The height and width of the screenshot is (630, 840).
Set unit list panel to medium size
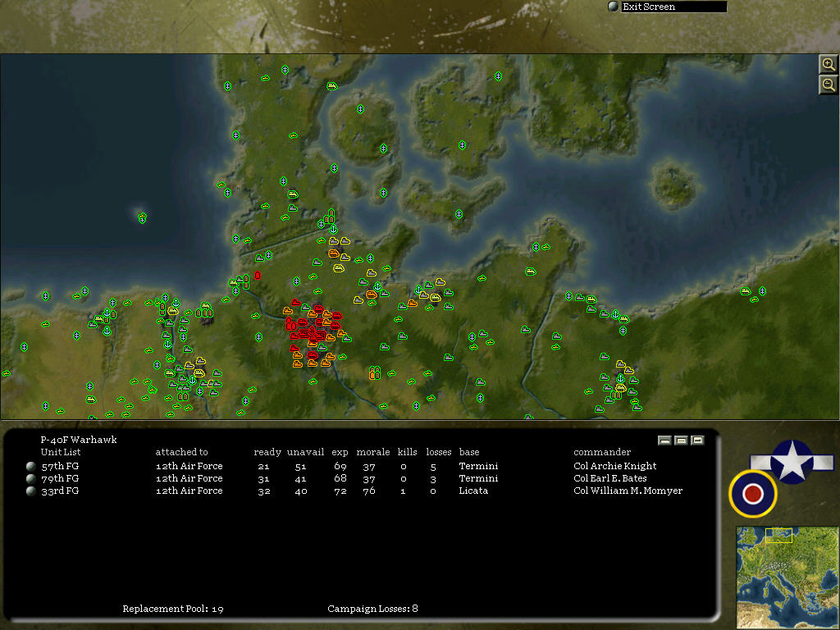tap(682, 441)
